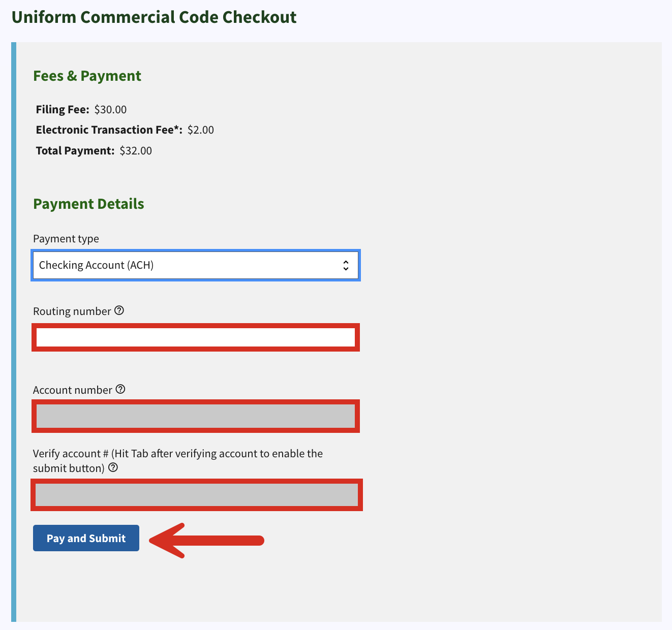Click the Account number label text

[72, 390]
